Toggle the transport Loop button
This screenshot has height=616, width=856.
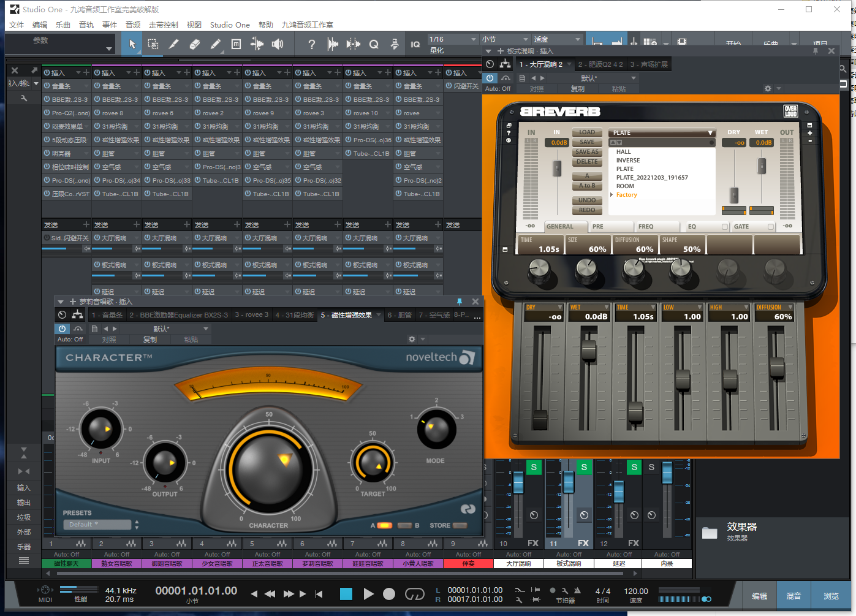pos(415,594)
